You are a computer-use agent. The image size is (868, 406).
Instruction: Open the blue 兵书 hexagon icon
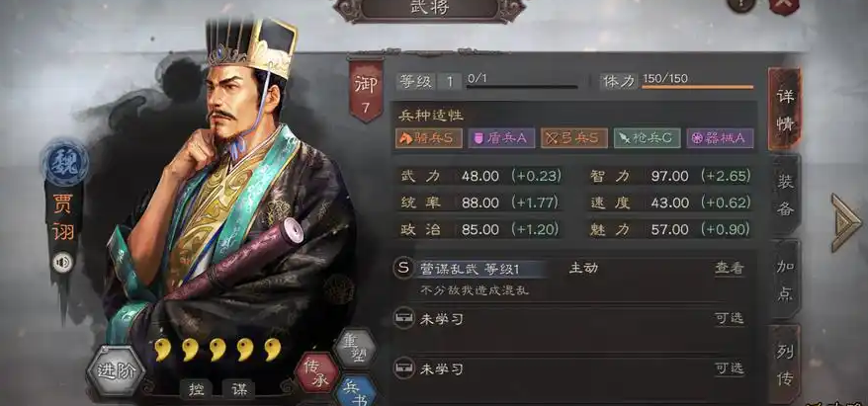[x=356, y=391]
